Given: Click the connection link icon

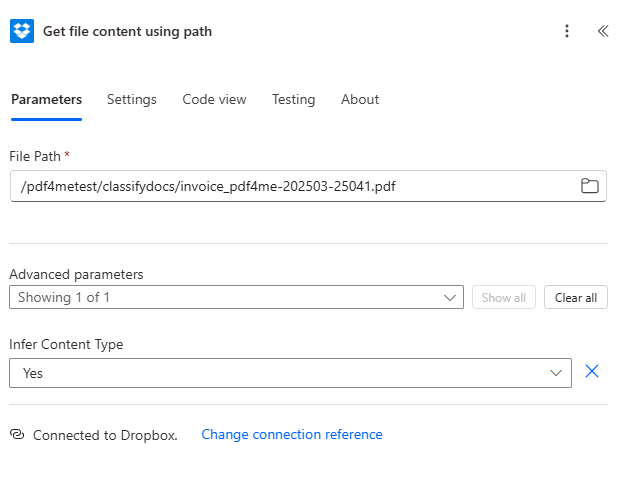Looking at the screenshot, I should [x=17, y=435].
